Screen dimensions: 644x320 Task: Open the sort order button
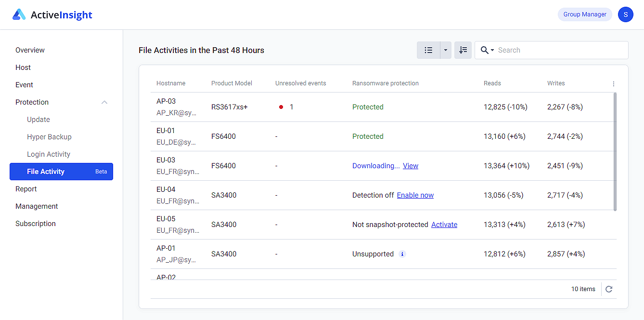(463, 50)
